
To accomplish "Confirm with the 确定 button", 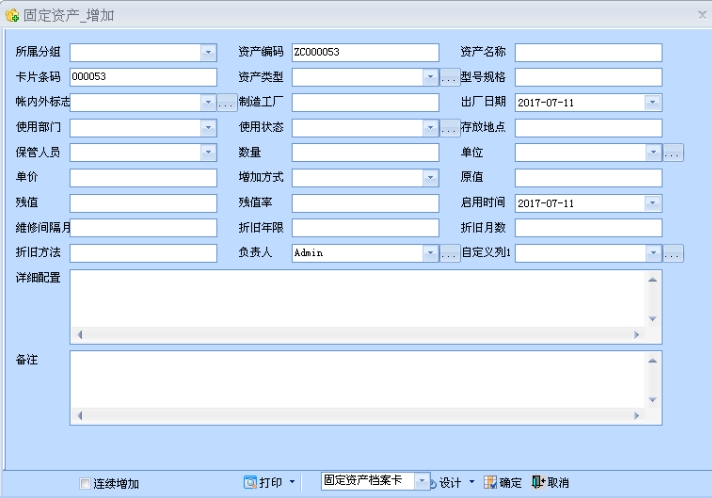I will [x=503, y=483].
